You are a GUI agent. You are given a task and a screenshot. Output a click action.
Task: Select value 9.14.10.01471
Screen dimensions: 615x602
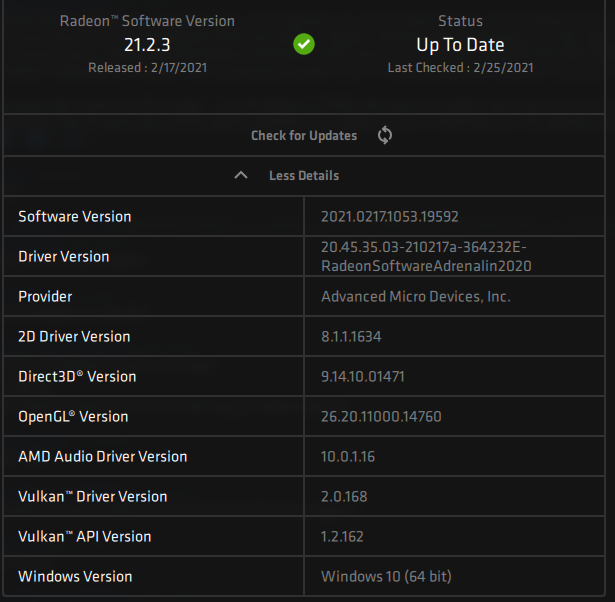[362, 376]
